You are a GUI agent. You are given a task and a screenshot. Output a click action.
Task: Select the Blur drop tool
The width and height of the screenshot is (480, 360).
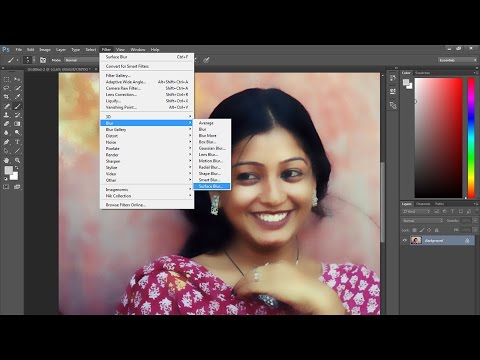tap(6, 133)
